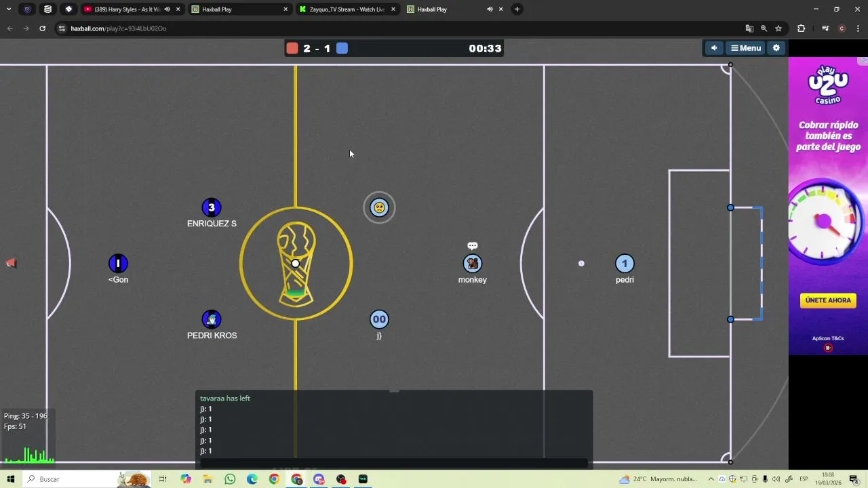Viewport: 868px width, 488px height.
Task: Click the ball at center spot
Action: click(295, 263)
